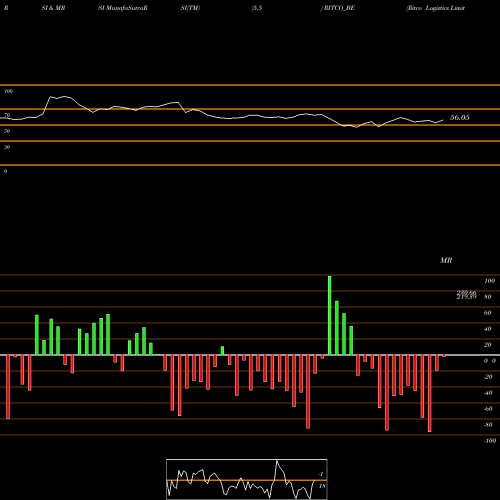Click the 30 level label on RSI axis

pos(7,147)
